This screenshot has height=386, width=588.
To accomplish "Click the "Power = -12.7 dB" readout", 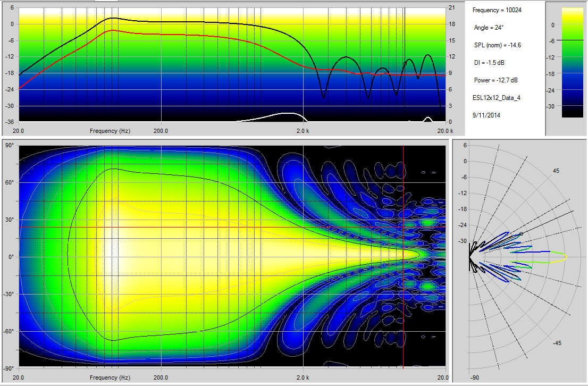I will [495, 80].
